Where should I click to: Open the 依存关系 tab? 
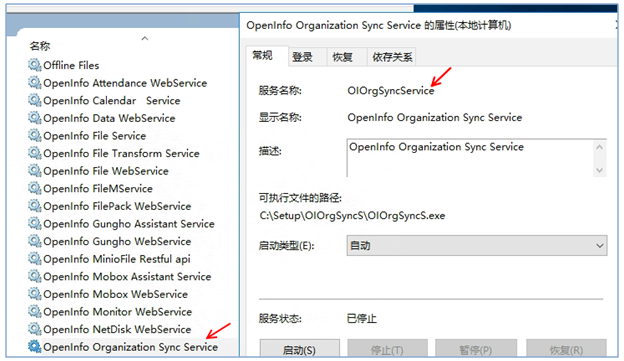(x=392, y=57)
